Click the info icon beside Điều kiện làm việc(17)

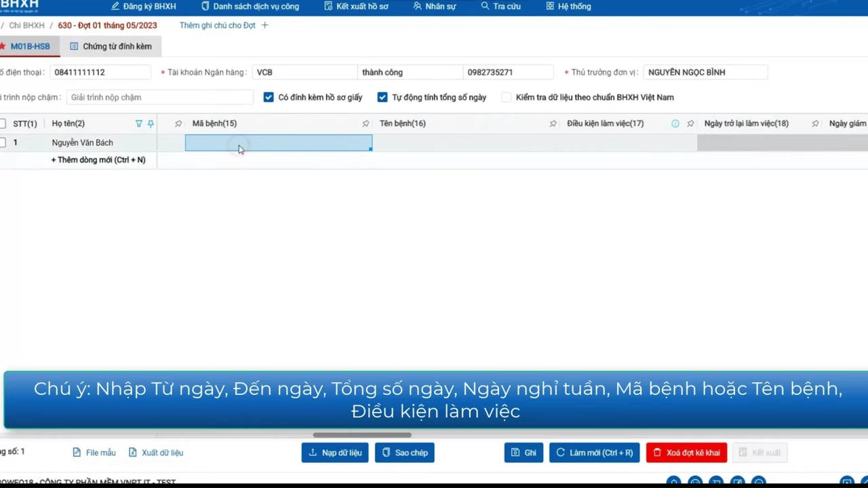(675, 123)
